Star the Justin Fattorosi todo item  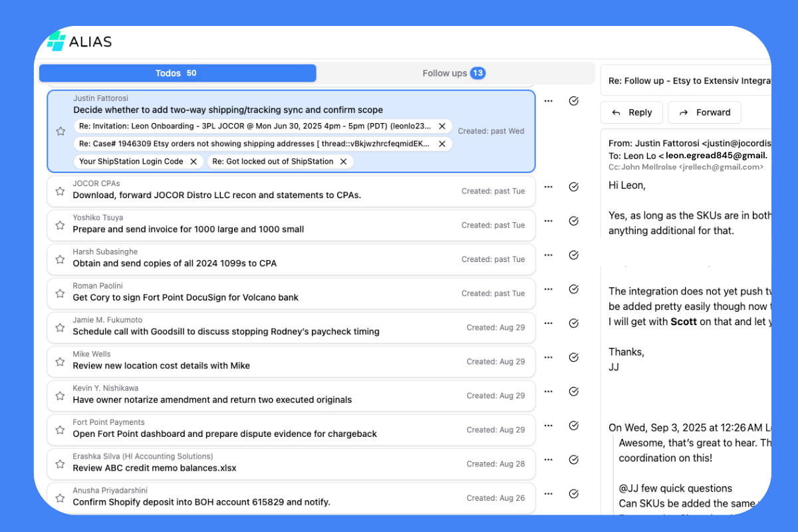point(60,131)
